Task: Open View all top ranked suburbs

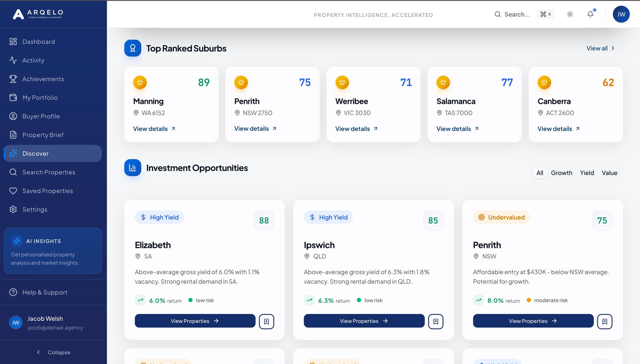Action: coord(600,48)
